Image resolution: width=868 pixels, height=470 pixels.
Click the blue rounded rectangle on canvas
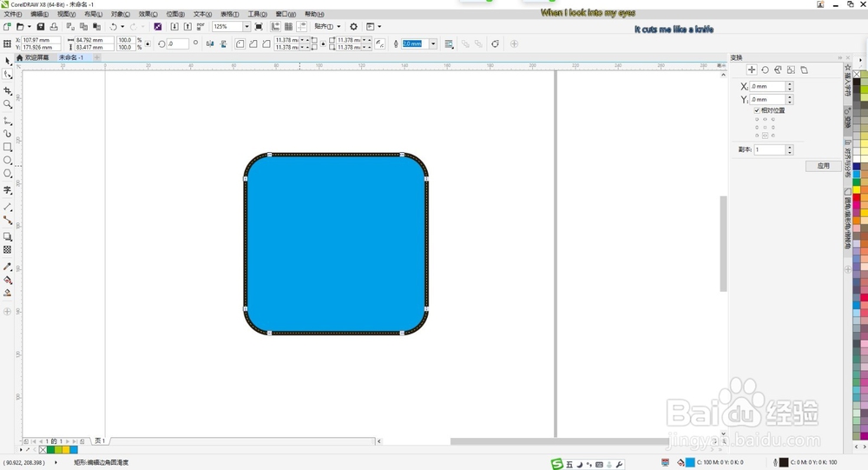pyautogui.click(x=336, y=244)
